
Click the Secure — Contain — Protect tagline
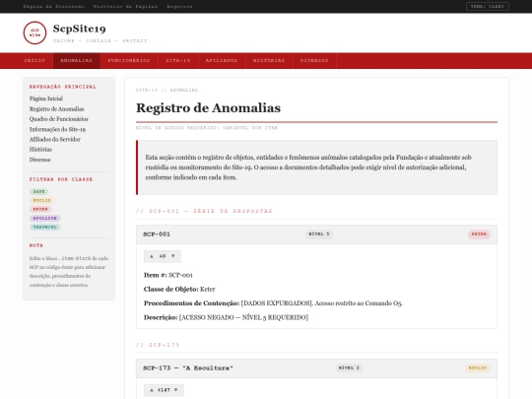[x=100, y=41]
